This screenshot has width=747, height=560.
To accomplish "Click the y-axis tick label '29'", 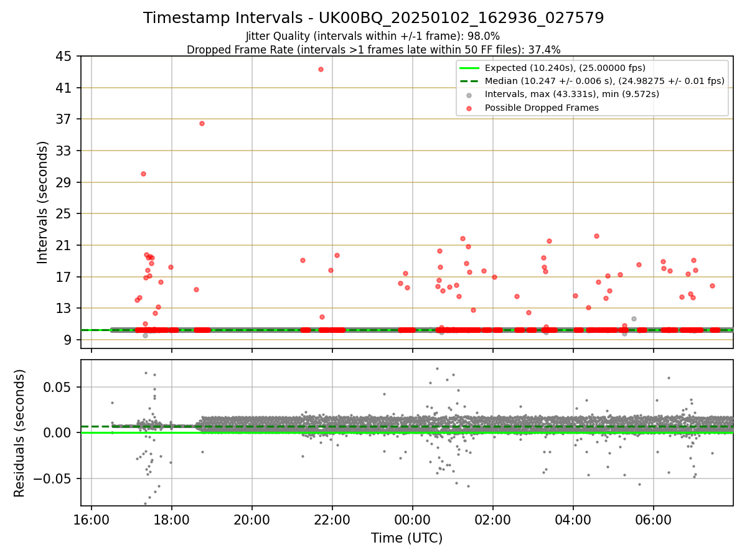I will pos(63,182).
